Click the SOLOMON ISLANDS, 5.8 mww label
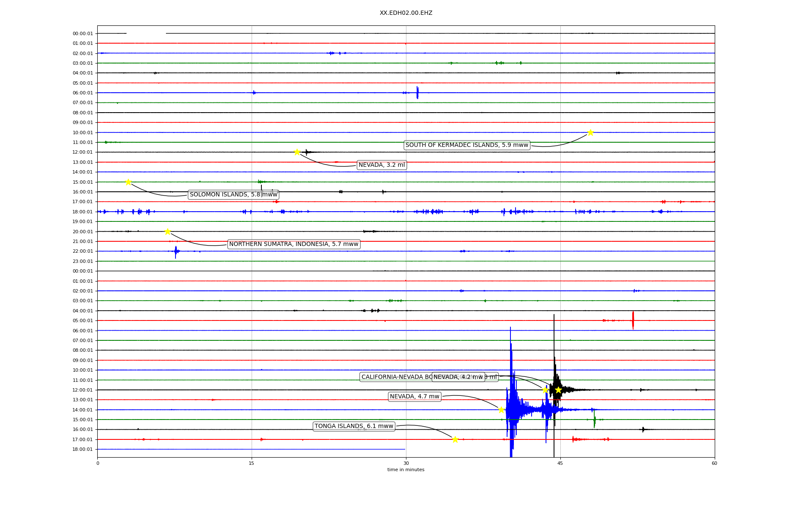 click(233, 195)
